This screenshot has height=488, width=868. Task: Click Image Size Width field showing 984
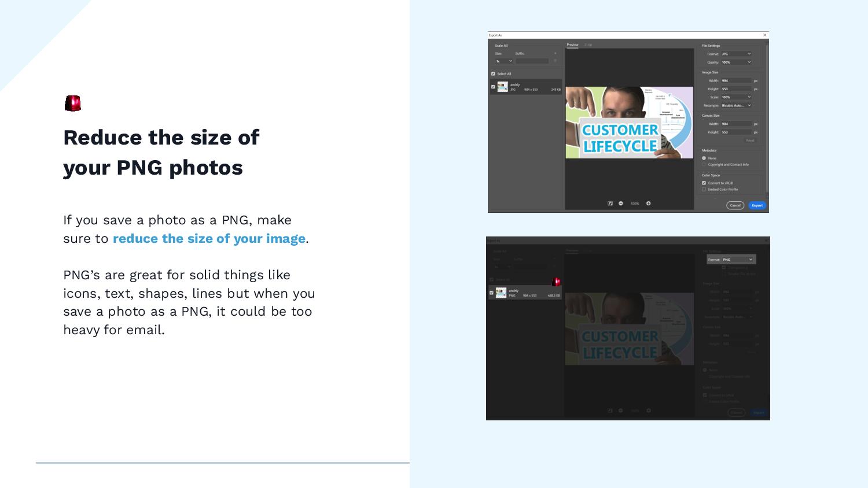tap(736, 81)
